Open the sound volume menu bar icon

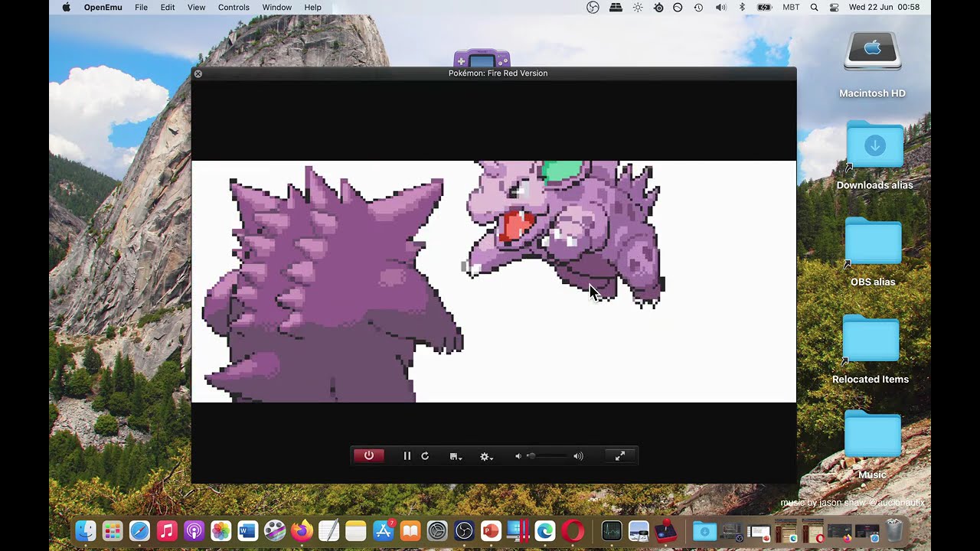(720, 7)
